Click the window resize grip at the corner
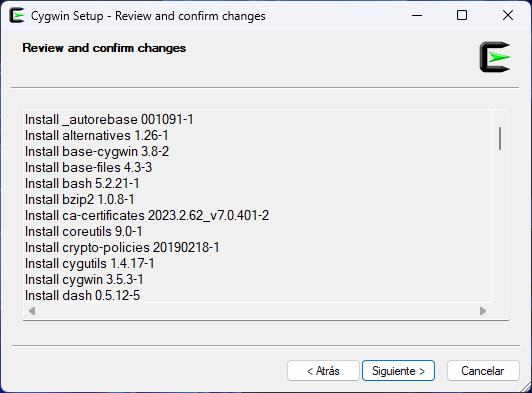The height and width of the screenshot is (393, 532). tap(526, 387)
